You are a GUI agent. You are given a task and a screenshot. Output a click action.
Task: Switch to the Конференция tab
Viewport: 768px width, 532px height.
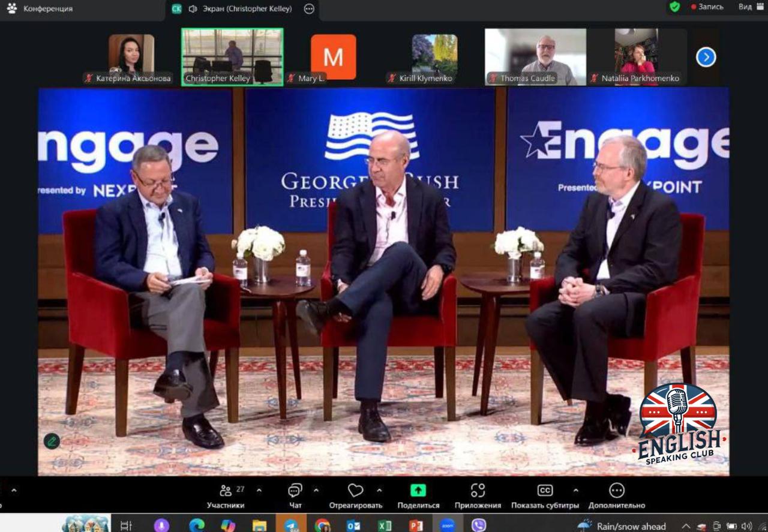41,9
